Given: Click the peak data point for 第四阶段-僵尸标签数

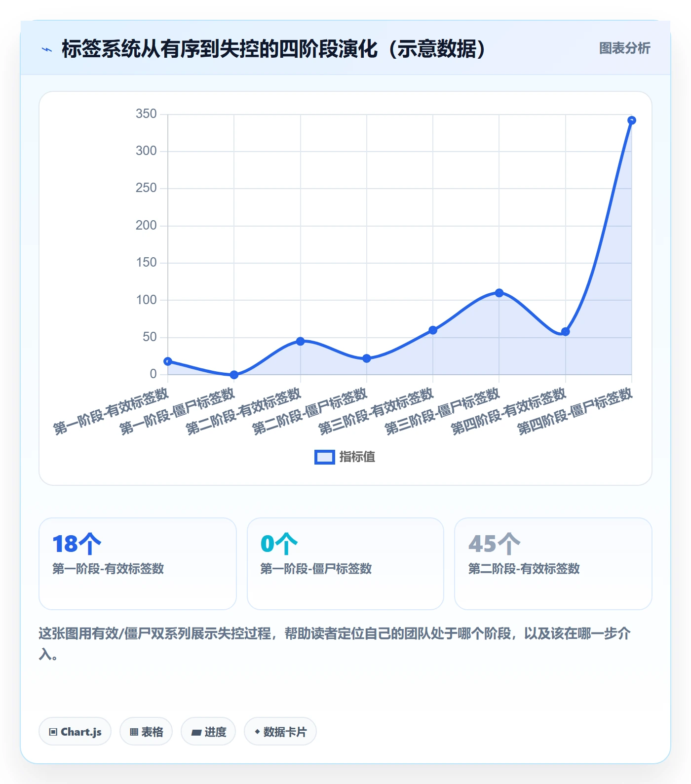Looking at the screenshot, I should [x=632, y=120].
